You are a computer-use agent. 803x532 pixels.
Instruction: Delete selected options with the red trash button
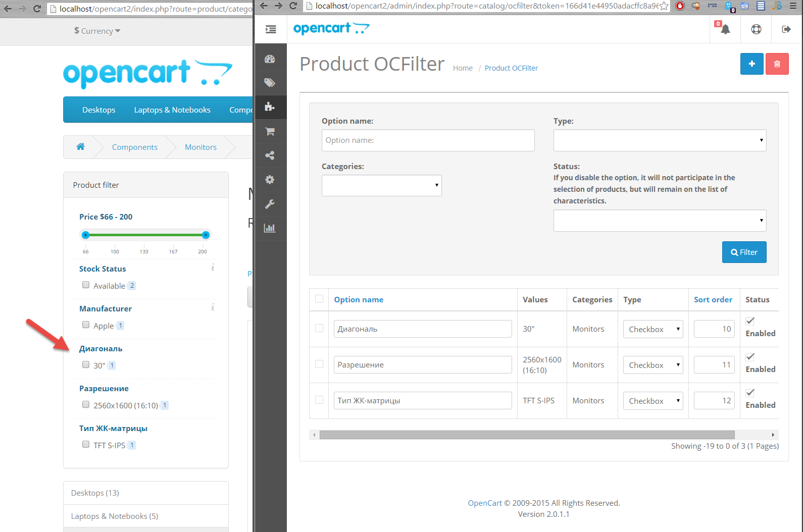click(777, 64)
